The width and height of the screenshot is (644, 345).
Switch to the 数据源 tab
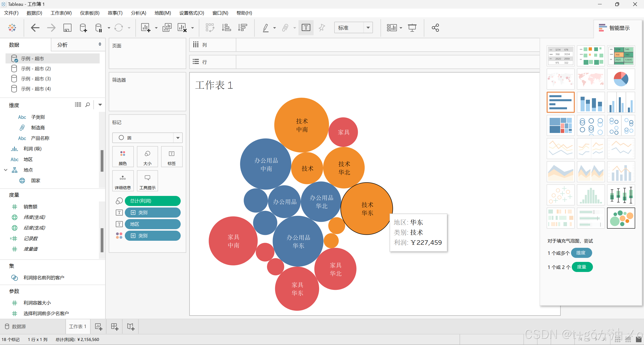pyautogui.click(x=16, y=327)
